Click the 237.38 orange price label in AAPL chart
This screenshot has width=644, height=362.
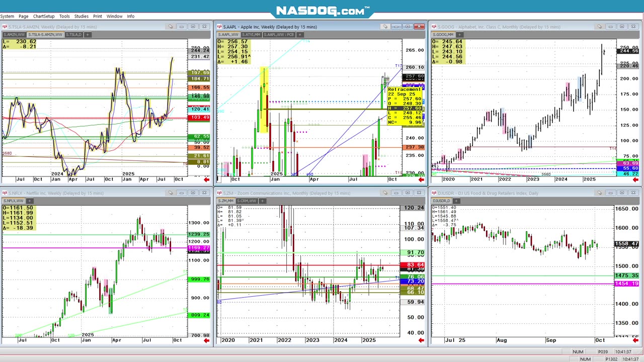click(x=414, y=147)
